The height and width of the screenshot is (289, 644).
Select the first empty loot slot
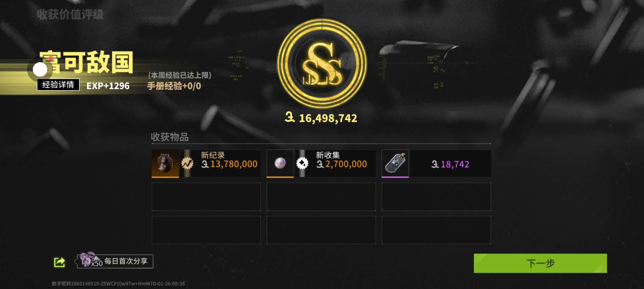206,197
